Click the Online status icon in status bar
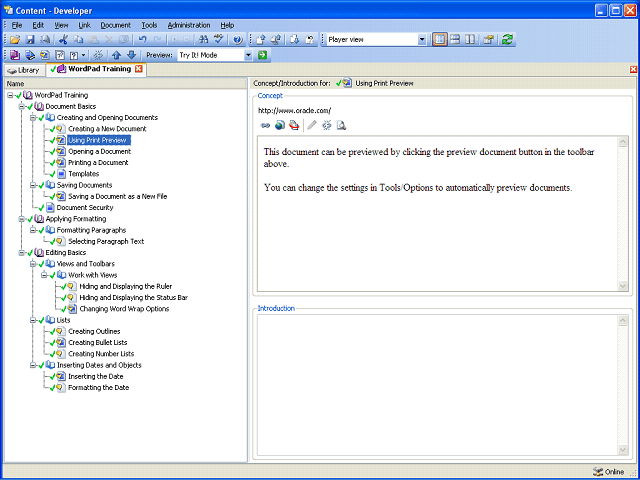This screenshot has height=480, width=640. [598, 472]
